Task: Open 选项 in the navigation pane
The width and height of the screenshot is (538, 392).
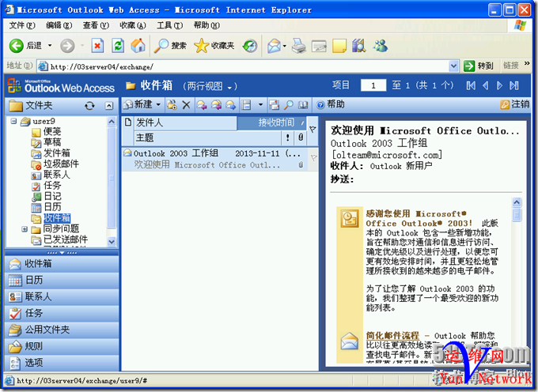Action: pos(62,363)
